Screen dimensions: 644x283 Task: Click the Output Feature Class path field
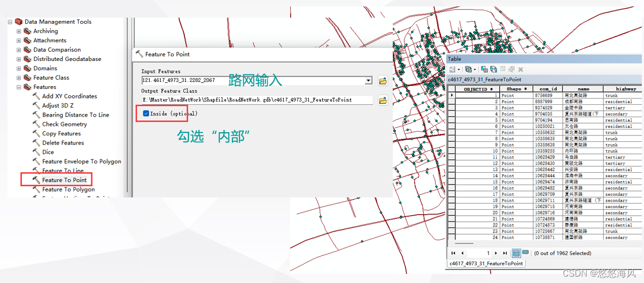click(x=258, y=100)
